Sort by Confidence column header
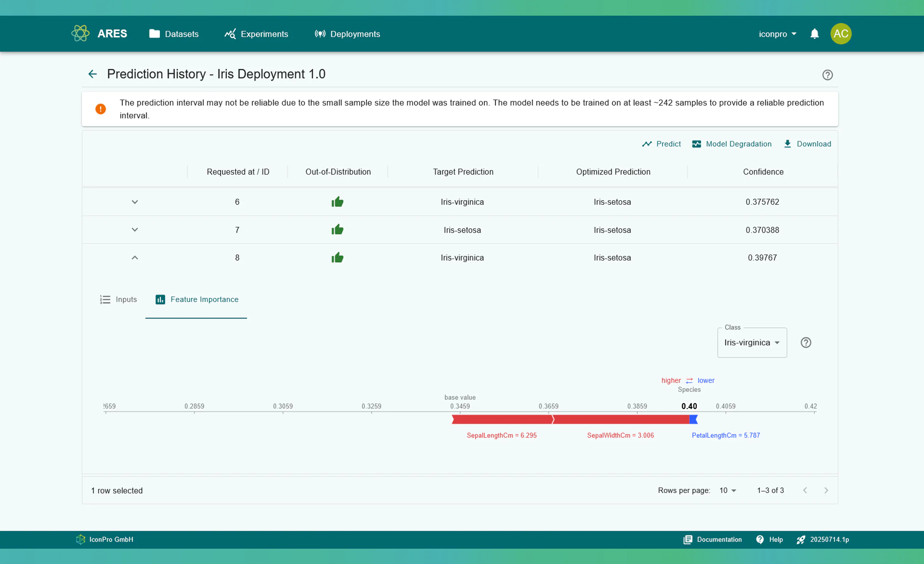The width and height of the screenshot is (924, 564). click(763, 172)
